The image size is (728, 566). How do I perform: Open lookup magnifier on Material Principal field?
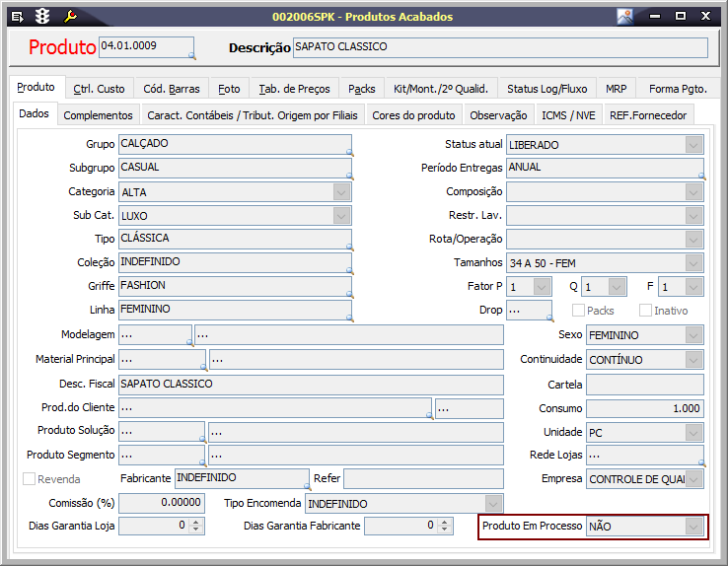coord(204,367)
